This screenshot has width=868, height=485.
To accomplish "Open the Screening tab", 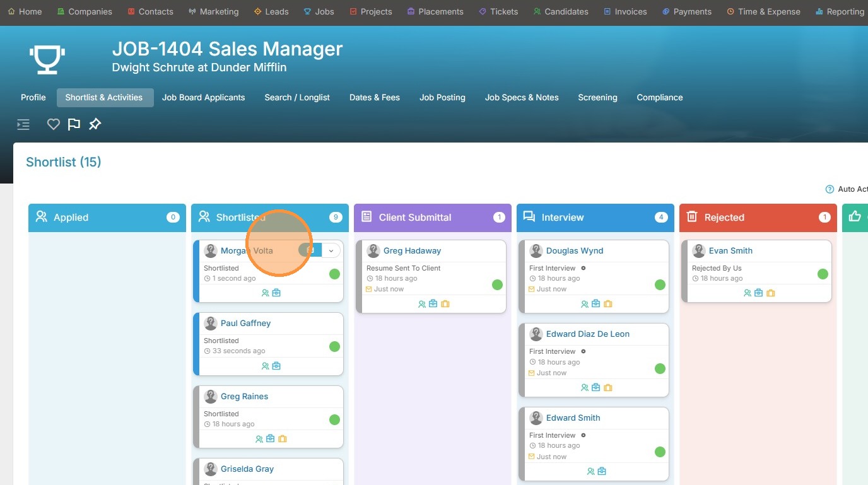I will pos(597,98).
